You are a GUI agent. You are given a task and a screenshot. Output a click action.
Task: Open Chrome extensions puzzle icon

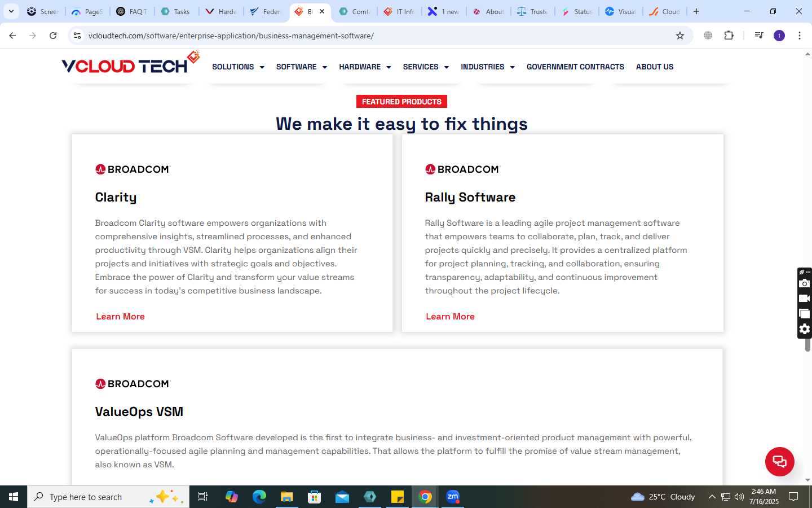tap(729, 36)
